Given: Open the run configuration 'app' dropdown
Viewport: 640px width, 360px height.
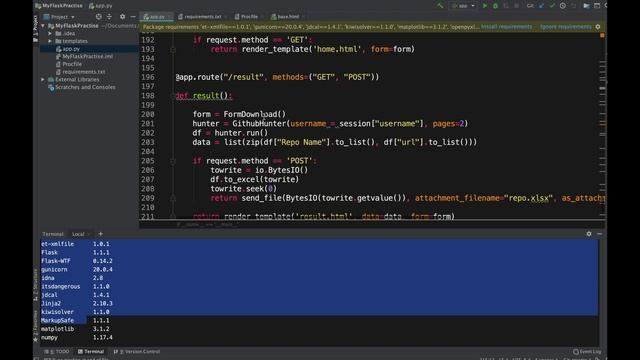Looking at the screenshot, I should click(462, 6).
